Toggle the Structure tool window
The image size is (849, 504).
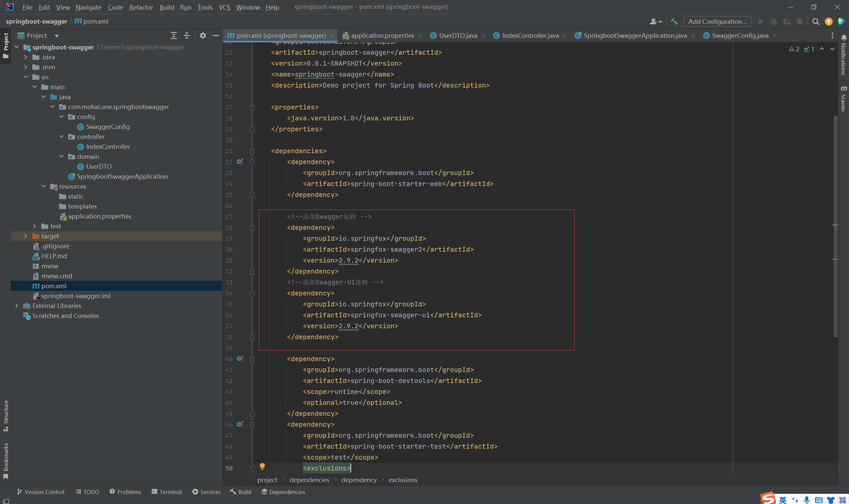tap(5, 415)
